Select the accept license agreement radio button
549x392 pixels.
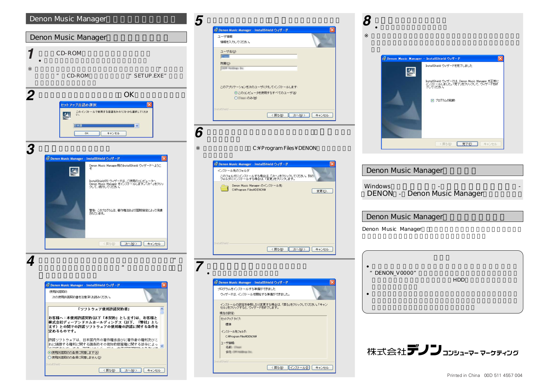click(x=49, y=353)
